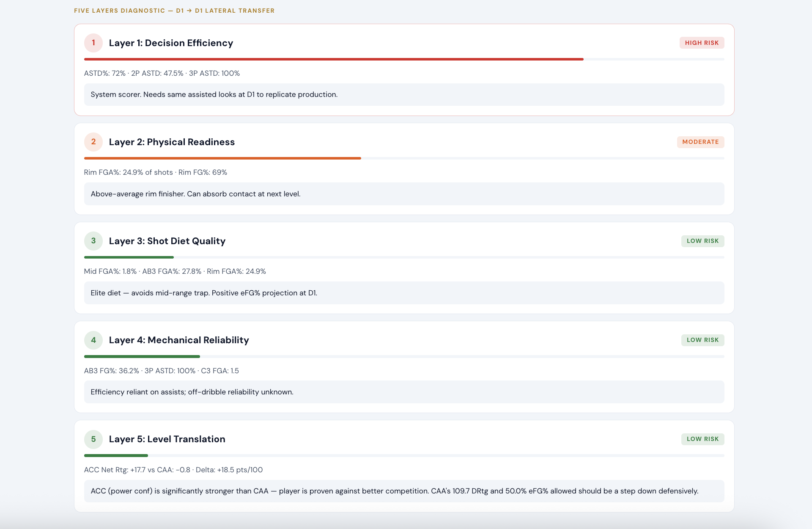Click the HIGH RISK badge
Screen dimensions: 812x529
(702, 43)
